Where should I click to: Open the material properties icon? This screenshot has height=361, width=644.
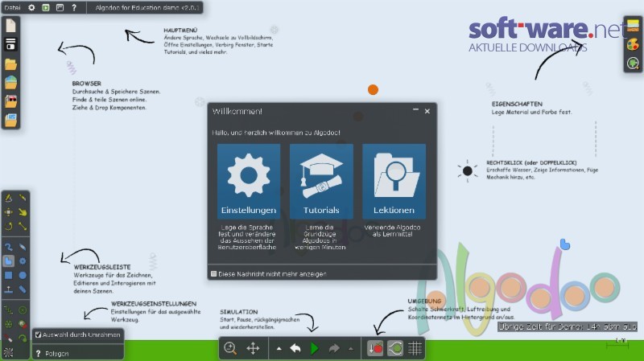pos(633,26)
